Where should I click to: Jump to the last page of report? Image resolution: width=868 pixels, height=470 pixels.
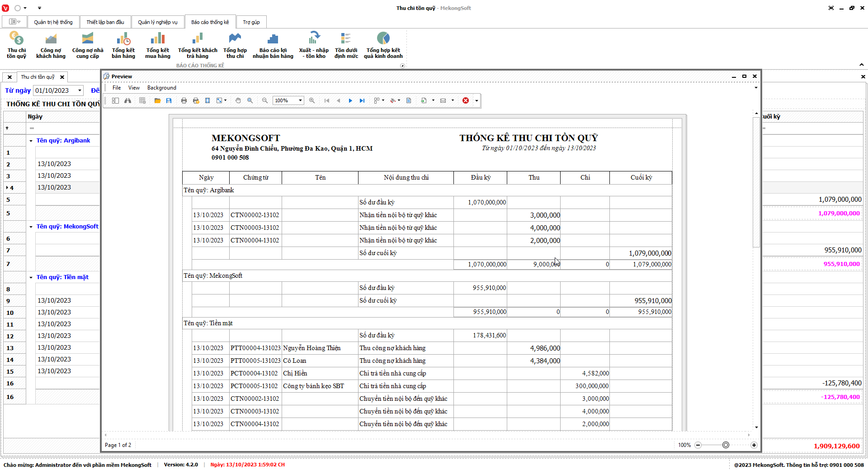(x=362, y=101)
